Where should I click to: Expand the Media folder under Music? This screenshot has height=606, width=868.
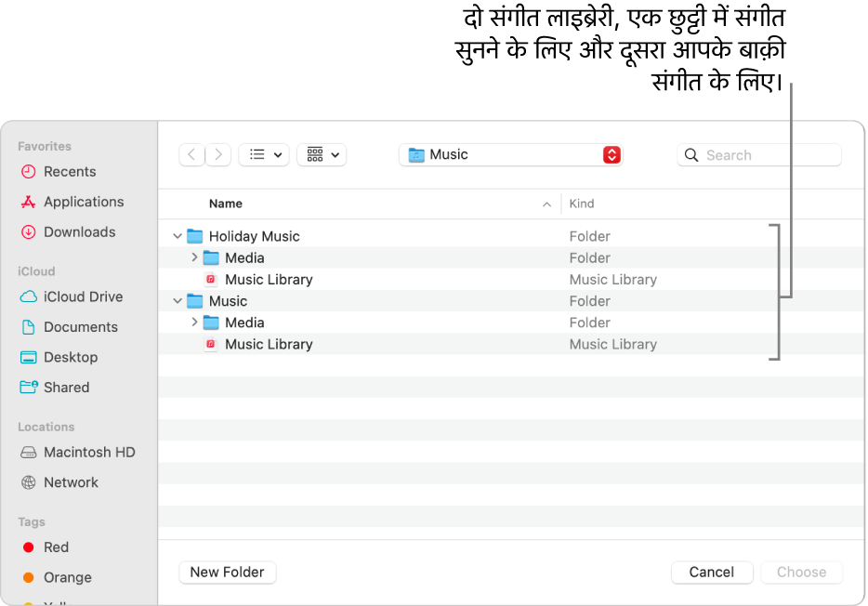(194, 323)
